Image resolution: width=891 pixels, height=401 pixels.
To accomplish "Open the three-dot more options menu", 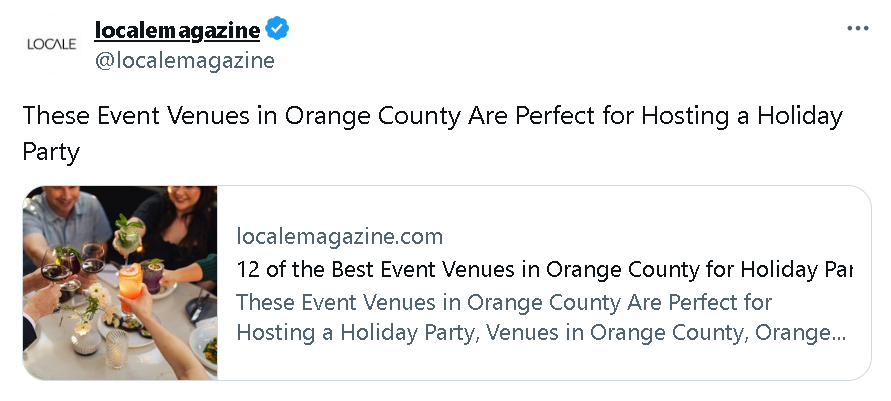I will coord(858,28).
